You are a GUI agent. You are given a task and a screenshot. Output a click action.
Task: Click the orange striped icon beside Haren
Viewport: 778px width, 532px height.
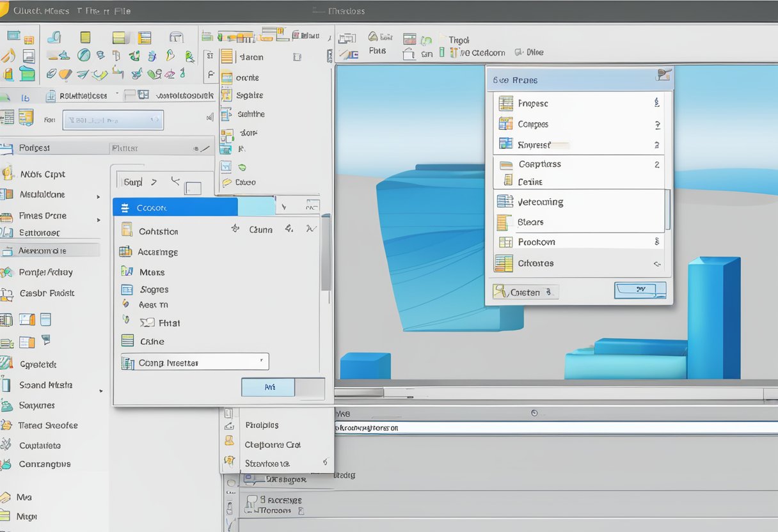227,57
